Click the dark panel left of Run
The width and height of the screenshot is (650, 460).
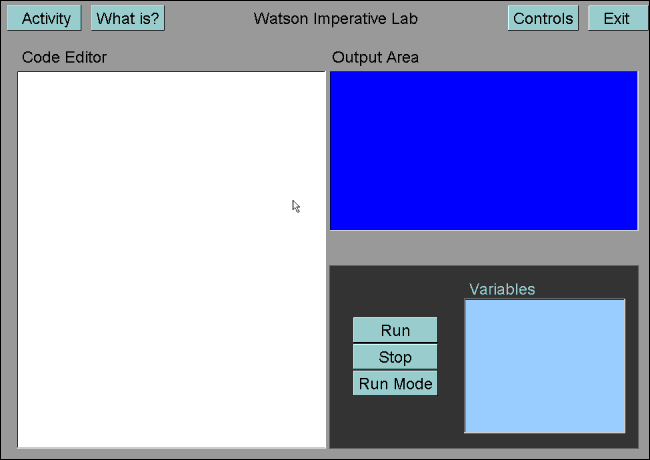(x=341, y=356)
